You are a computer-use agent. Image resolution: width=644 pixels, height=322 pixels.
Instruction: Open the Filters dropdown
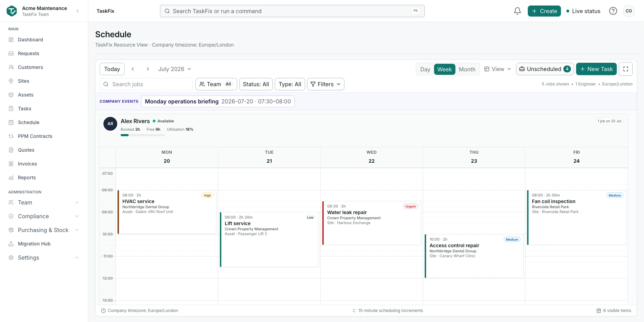tap(326, 84)
